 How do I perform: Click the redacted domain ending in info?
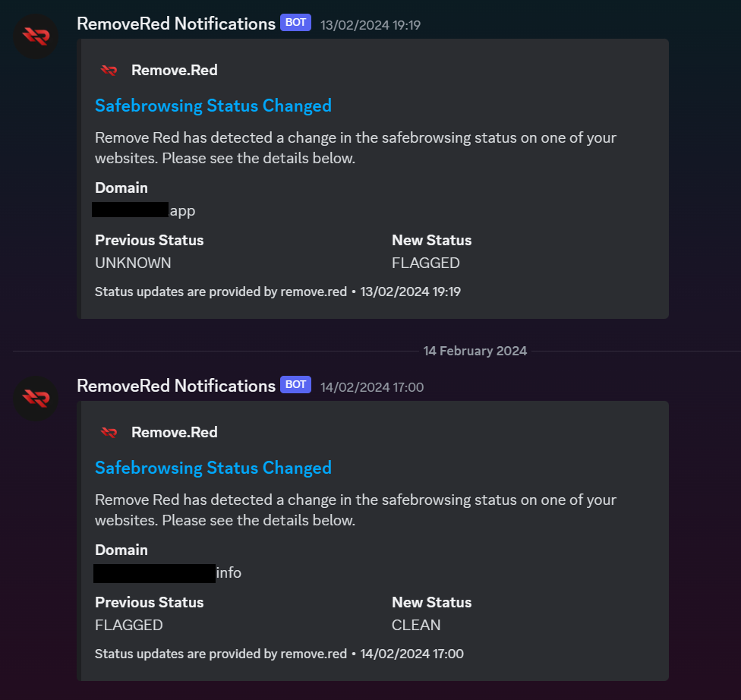tap(167, 572)
